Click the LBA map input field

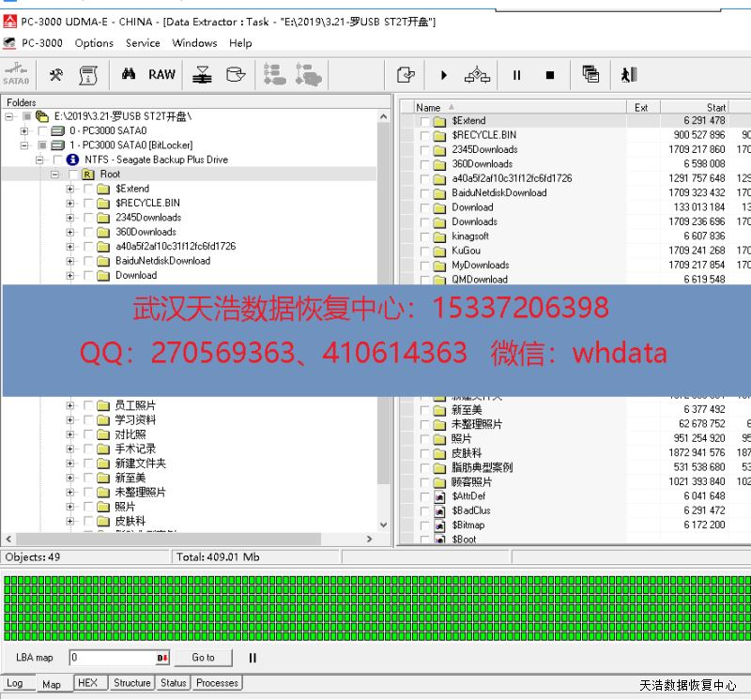113,658
